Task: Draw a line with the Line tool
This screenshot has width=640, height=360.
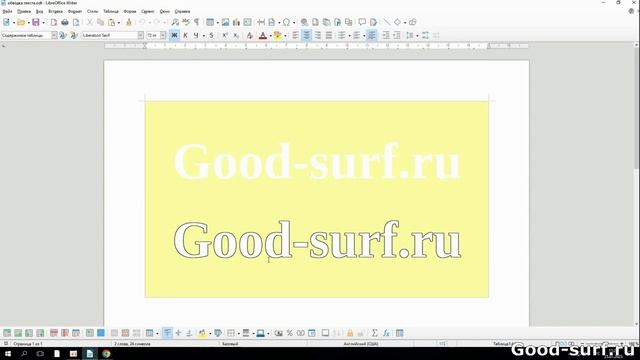Action: pyautogui.click(x=386, y=22)
